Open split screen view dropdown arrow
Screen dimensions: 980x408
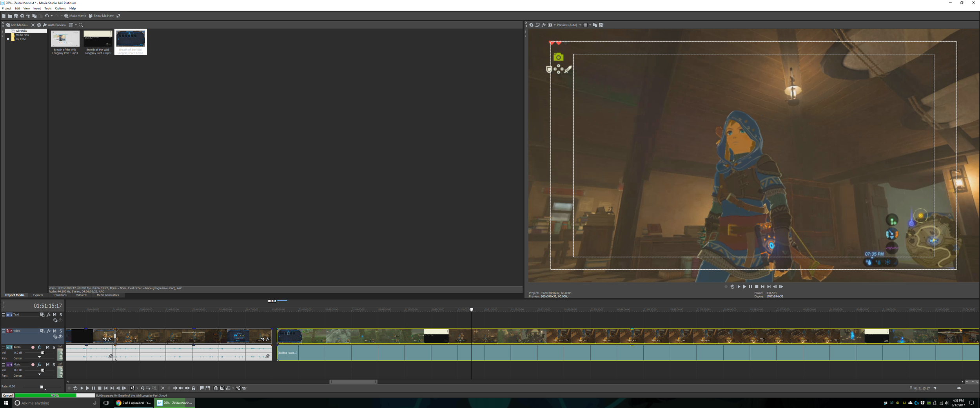[x=555, y=25]
